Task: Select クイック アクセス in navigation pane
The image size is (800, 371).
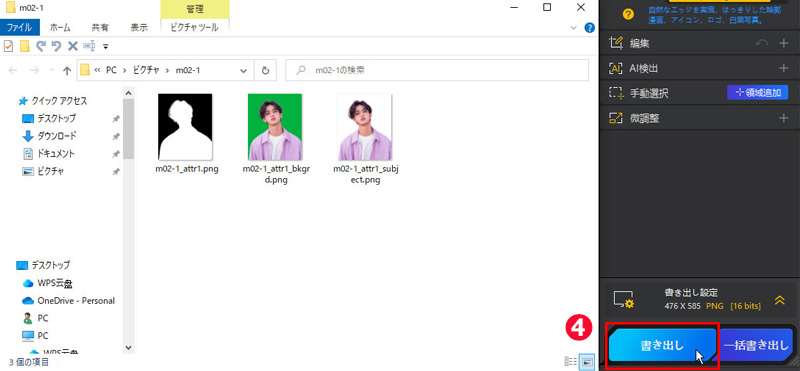Action: pyautogui.click(x=59, y=101)
